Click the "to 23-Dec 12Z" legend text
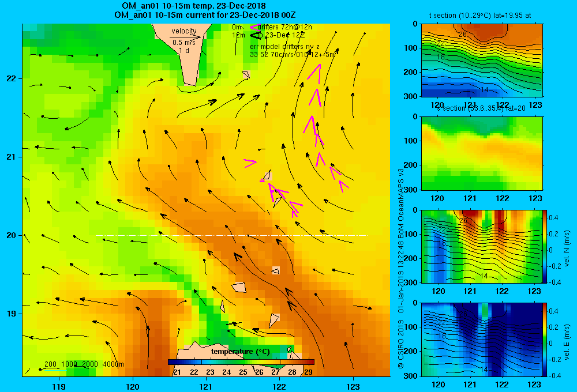The height and width of the screenshot is (392, 577). point(281,35)
